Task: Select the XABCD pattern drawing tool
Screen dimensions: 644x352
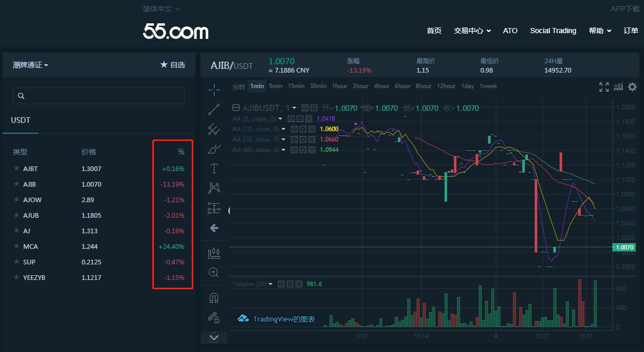Action: pyautogui.click(x=213, y=187)
